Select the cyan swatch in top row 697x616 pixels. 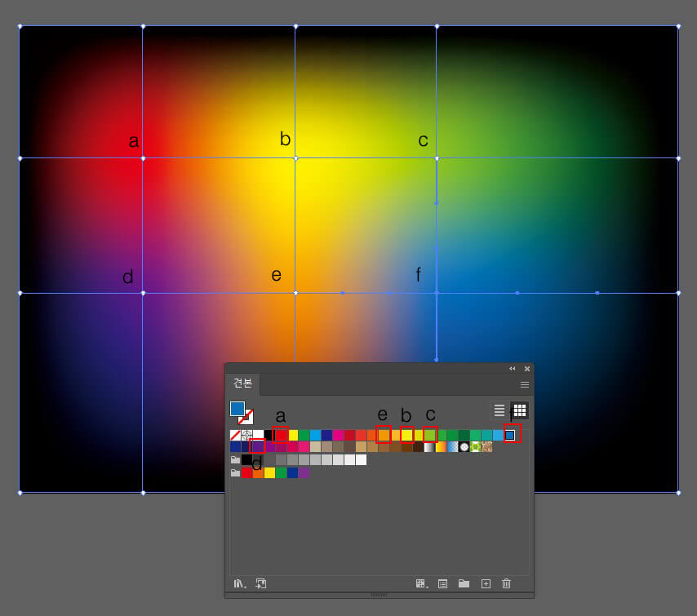pyautogui.click(x=316, y=435)
